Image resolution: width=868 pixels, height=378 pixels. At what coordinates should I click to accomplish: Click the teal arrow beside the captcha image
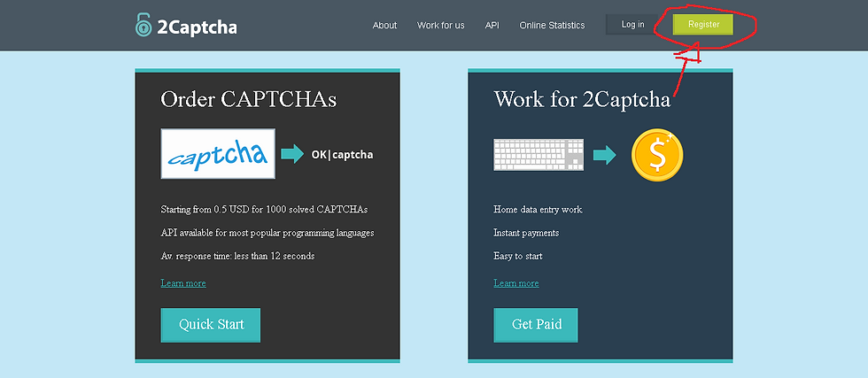coord(292,154)
